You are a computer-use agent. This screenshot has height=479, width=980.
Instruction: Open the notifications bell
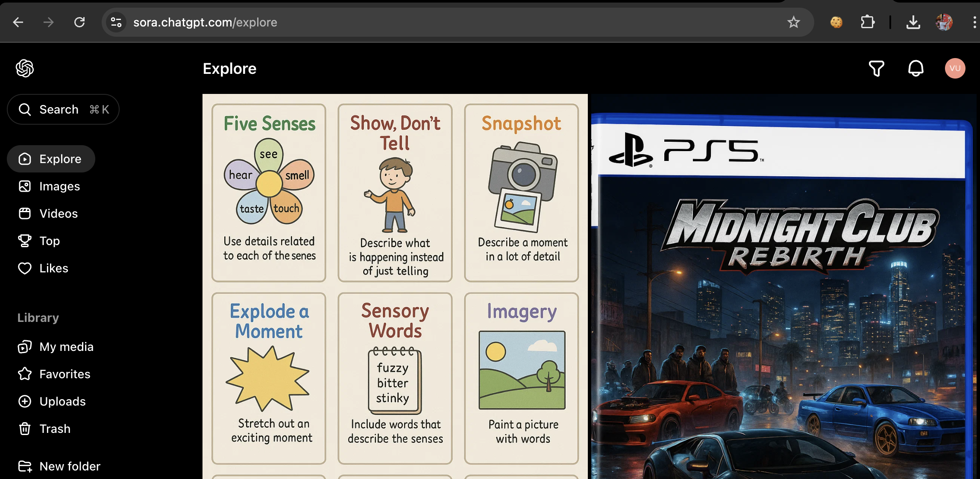(915, 68)
